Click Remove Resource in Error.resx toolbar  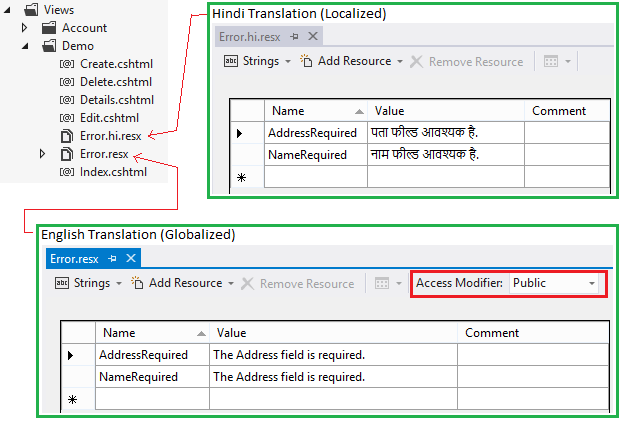[x=298, y=284]
